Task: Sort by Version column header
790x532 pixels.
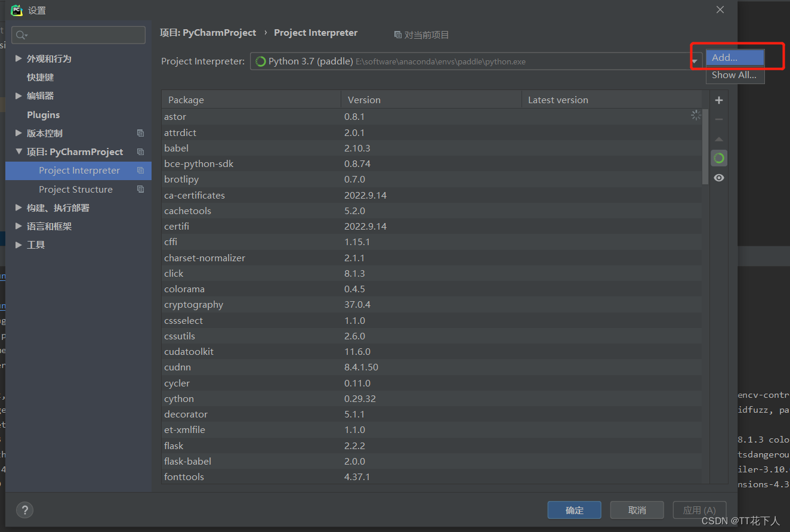Action: [431, 100]
